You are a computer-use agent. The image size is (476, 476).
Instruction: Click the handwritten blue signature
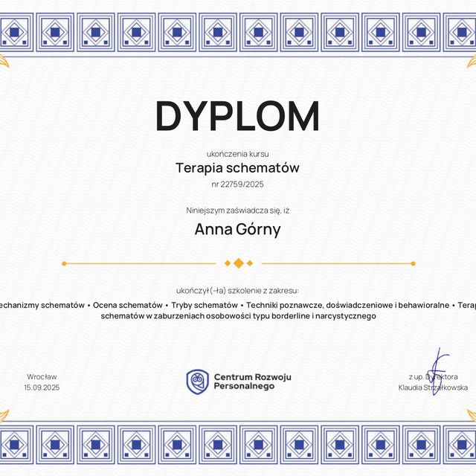[438, 372]
